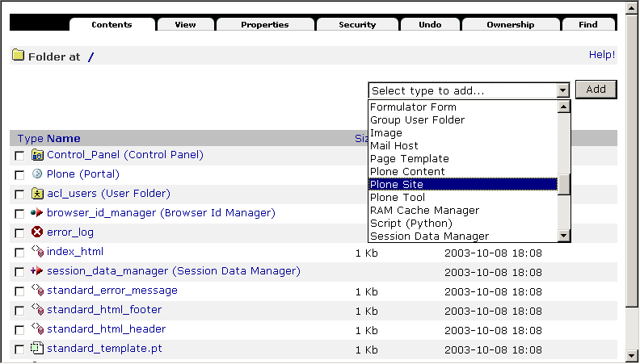This screenshot has height=364, width=640.
Task: Click the index_html DTML icon
Action: tap(37, 251)
